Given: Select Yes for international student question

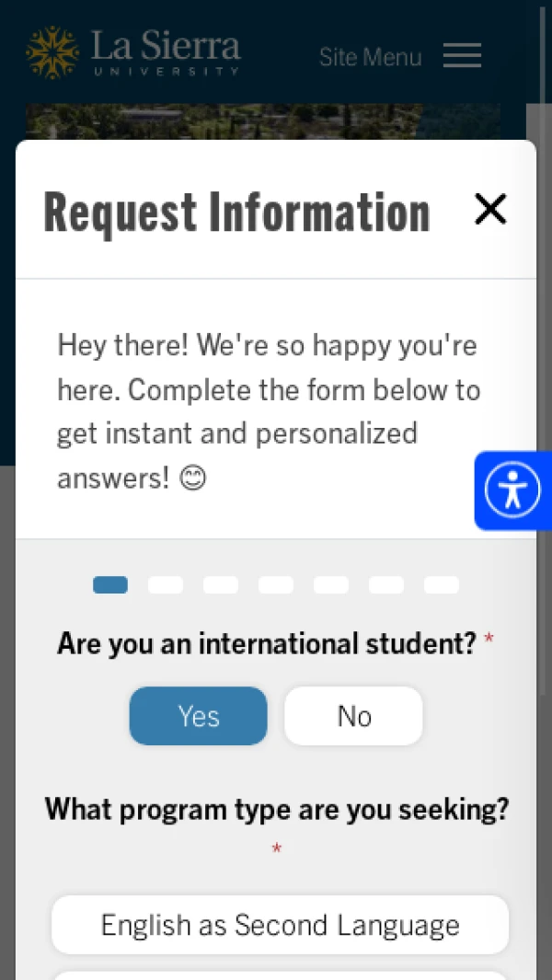Looking at the screenshot, I should coord(198,715).
